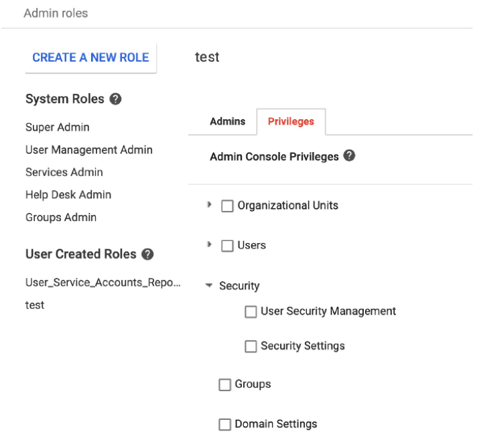Check the Domain Settings checkbox
The height and width of the screenshot is (448, 483).
pyautogui.click(x=225, y=425)
